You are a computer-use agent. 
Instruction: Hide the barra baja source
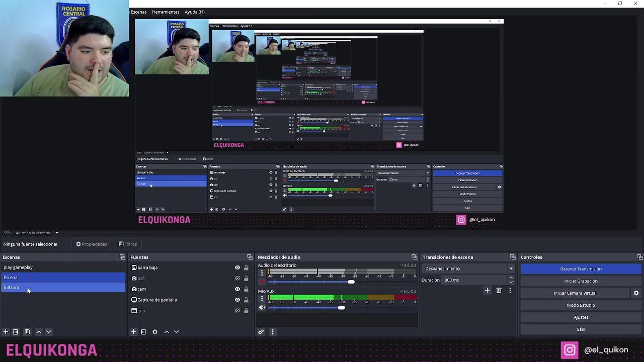click(237, 267)
